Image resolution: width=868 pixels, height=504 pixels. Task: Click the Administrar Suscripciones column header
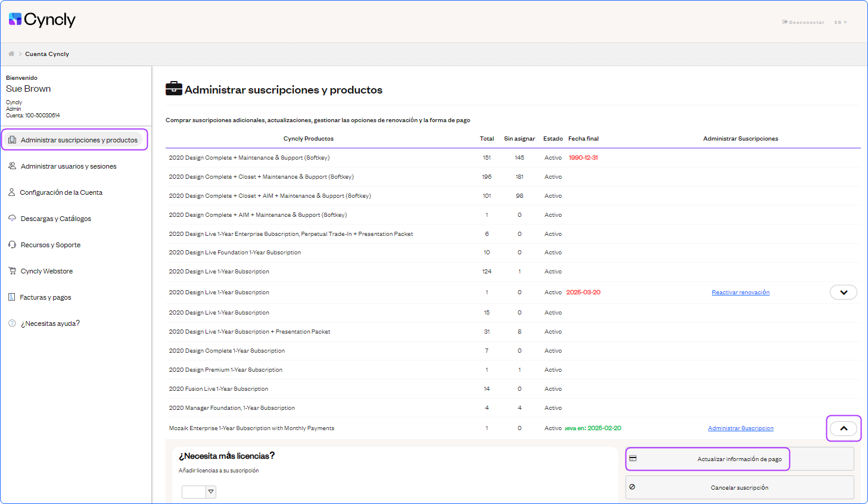point(741,139)
